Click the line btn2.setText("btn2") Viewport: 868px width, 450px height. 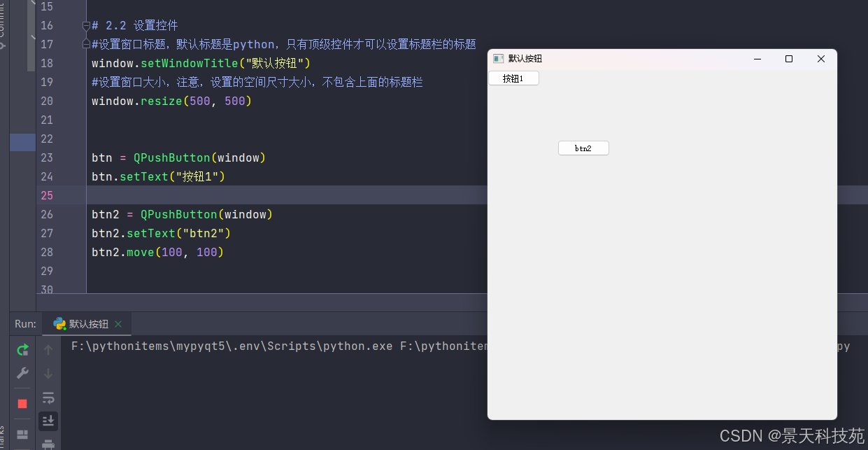tap(161, 233)
